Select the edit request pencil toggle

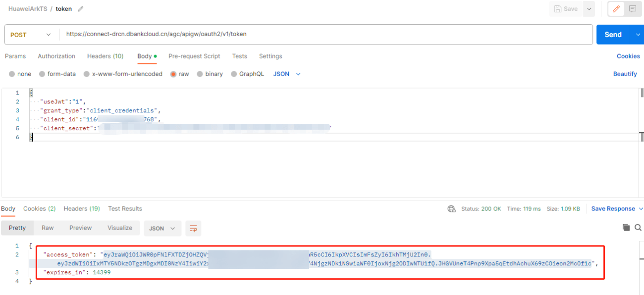[x=616, y=9]
